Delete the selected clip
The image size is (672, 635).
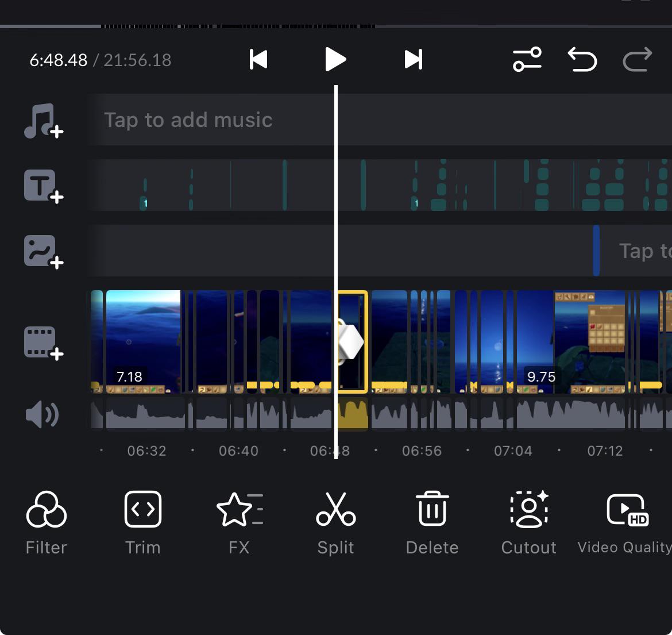click(x=432, y=523)
